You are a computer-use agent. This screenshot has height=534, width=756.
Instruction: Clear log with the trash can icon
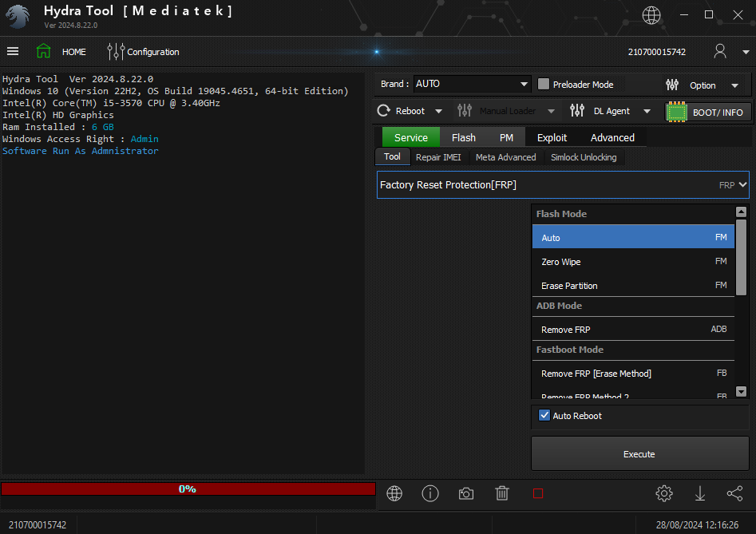[x=502, y=493]
